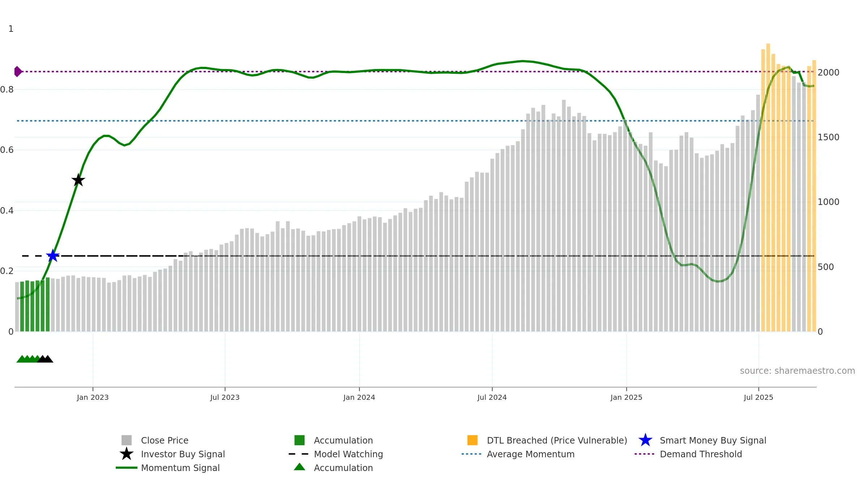Click the orange DTL Breached color swatch
The image size is (868, 488).
coord(472,440)
